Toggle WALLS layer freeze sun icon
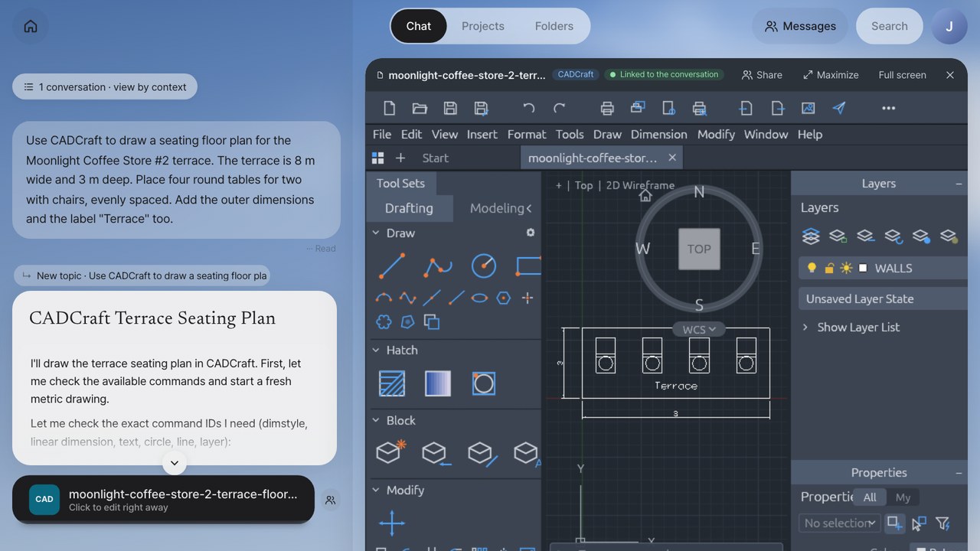 (846, 268)
